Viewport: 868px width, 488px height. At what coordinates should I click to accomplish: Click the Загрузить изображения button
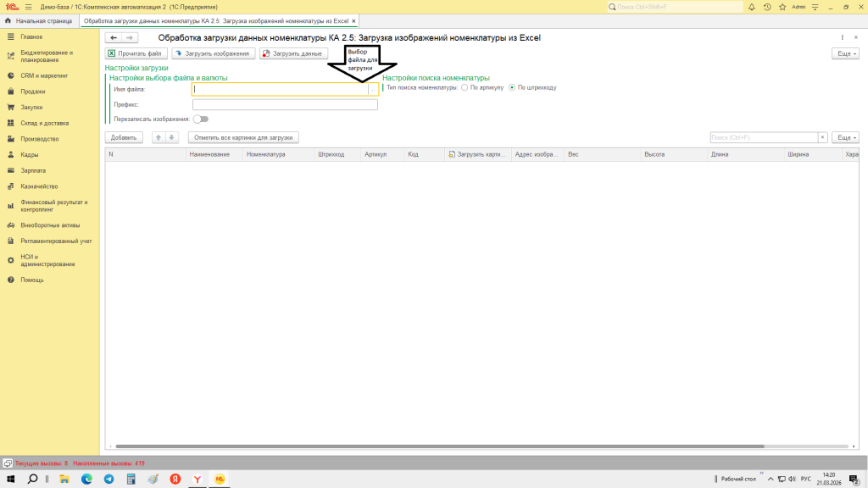(213, 53)
